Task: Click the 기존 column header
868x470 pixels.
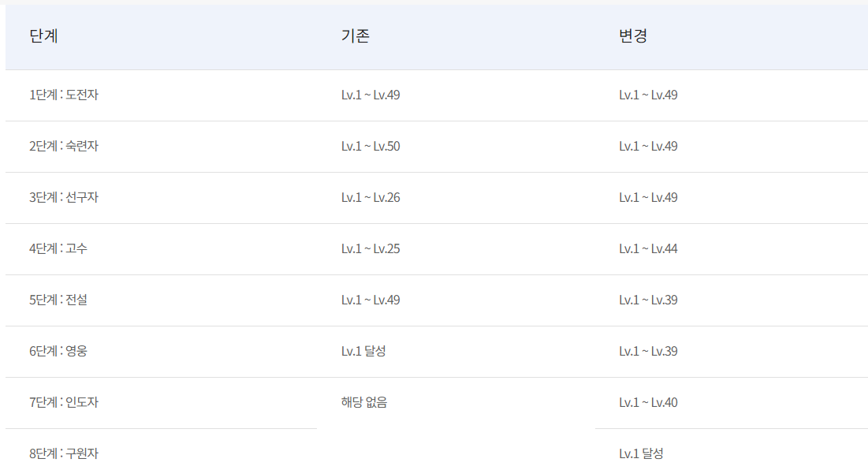Action: (x=356, y=36)
